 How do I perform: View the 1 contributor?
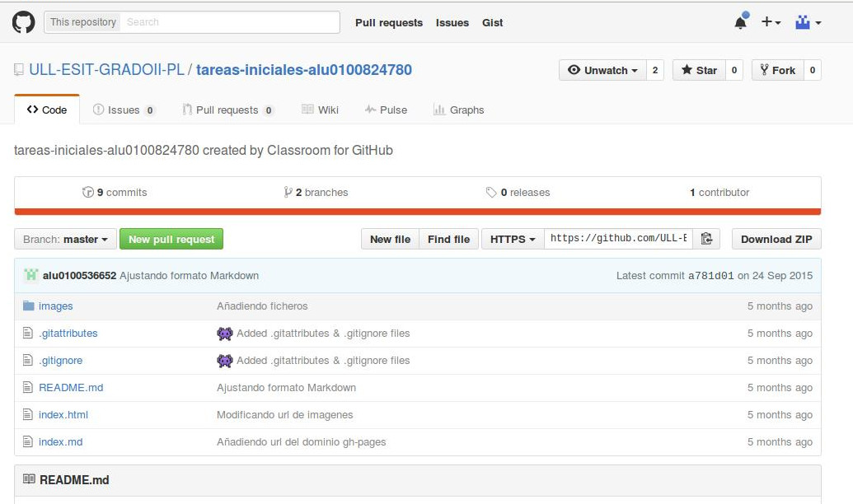tap(719, 192)
